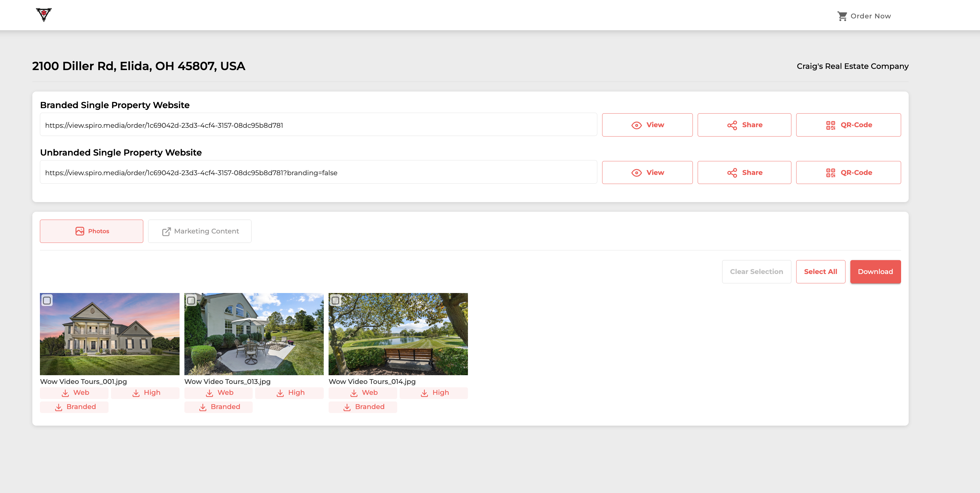Click the Spiro Media logo icon
The height and width of the screenshot is (493, 980).
(x=44, y=15)
